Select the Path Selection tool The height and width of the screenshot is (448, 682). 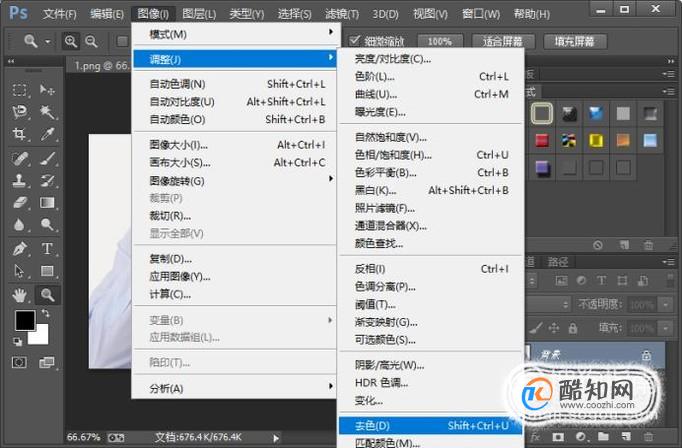coord(19,271)
